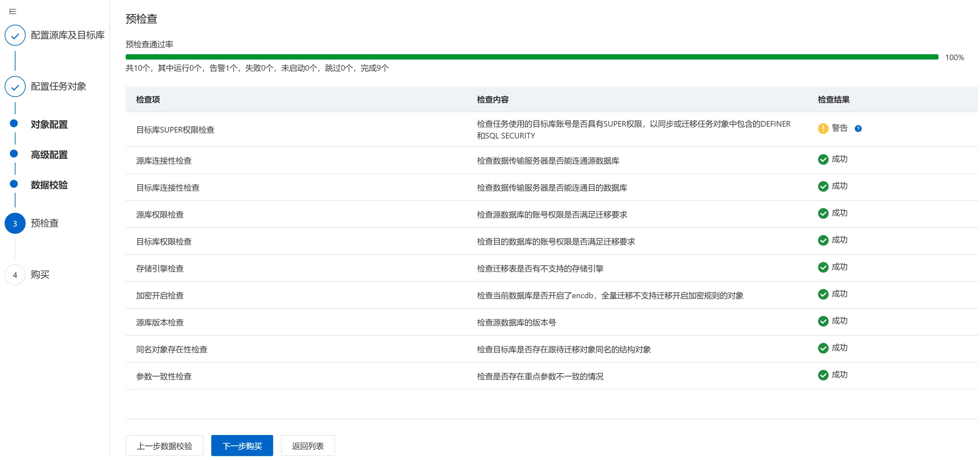
Task: Click the green success icon for 同名对象存在性检查
Action: point(823,349)
